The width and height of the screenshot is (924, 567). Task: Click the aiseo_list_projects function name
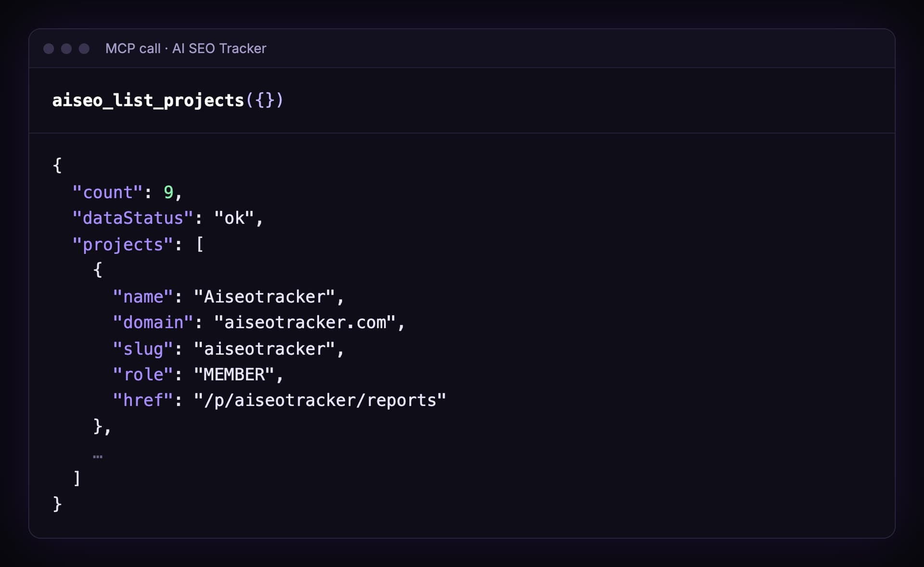click(148, 100)
